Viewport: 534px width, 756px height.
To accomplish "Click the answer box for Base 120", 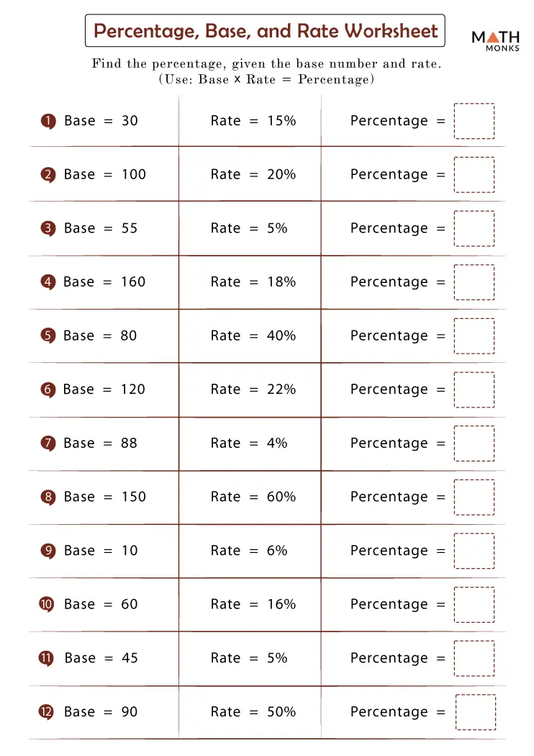I will point(474,390).
